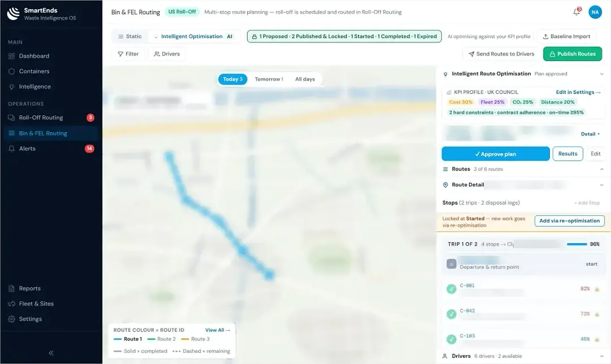This screenshot has height=364, width=611.
Task: Click the Intelligence bulb icon
Action: (x=11, y=87)
